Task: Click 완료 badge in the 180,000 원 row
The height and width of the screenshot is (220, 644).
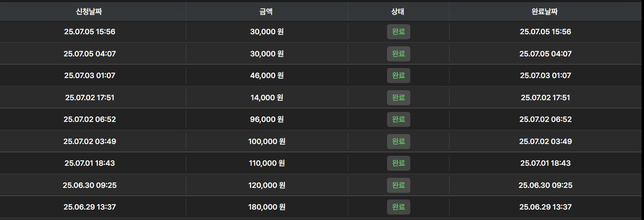Action: [x=399, y=207]
